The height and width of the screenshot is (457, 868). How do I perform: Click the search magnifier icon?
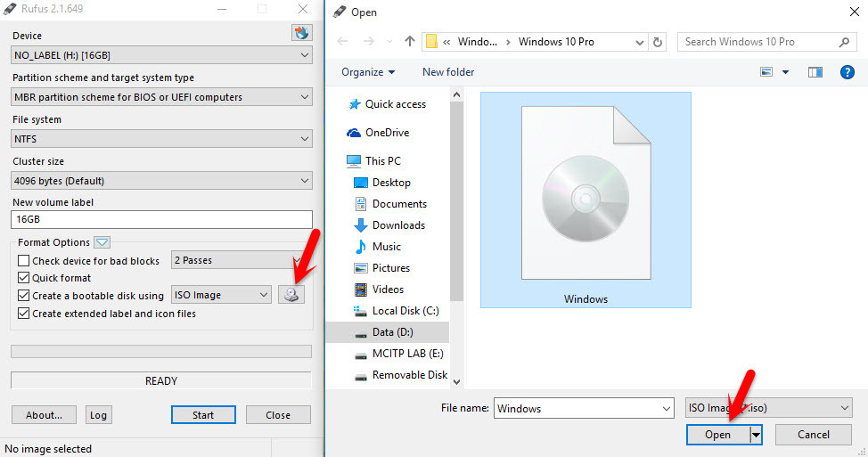(x=844, y=42)
